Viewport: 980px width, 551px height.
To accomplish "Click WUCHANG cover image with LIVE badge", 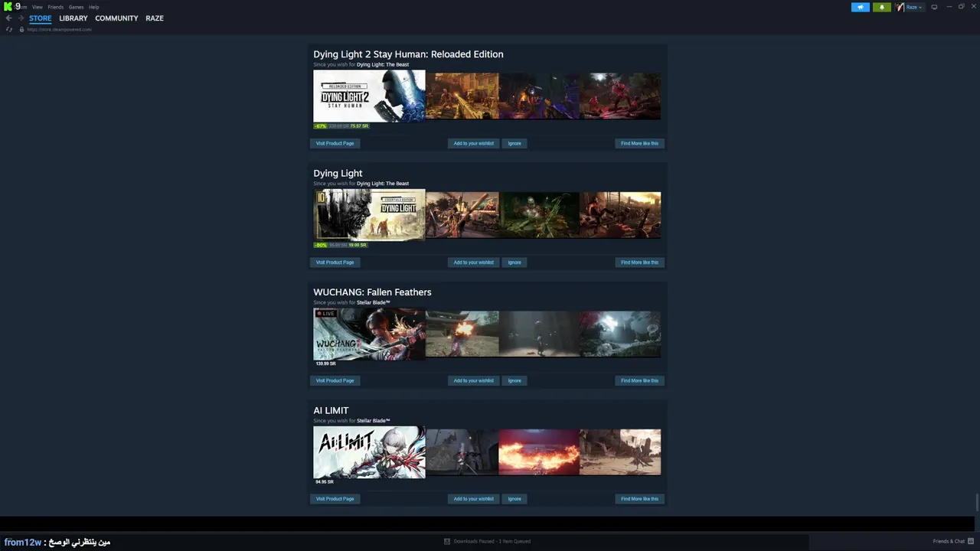I will coord(369,334).
